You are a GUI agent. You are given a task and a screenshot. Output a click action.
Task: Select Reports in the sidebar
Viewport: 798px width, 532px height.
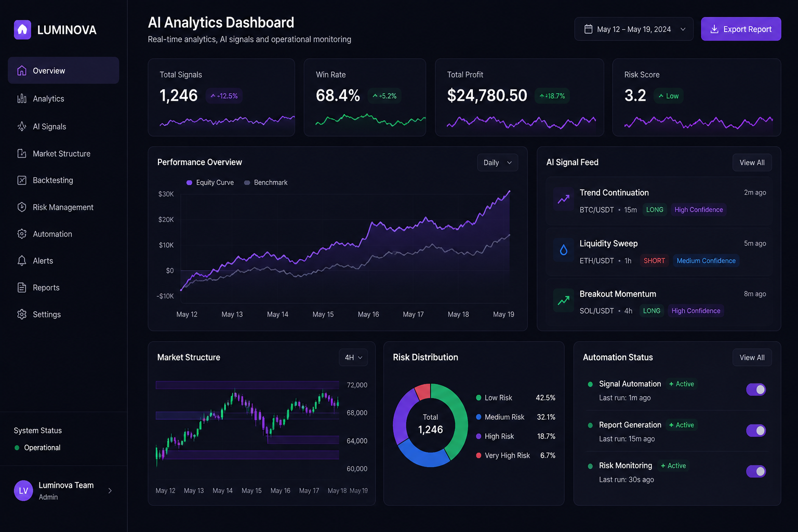63,287
